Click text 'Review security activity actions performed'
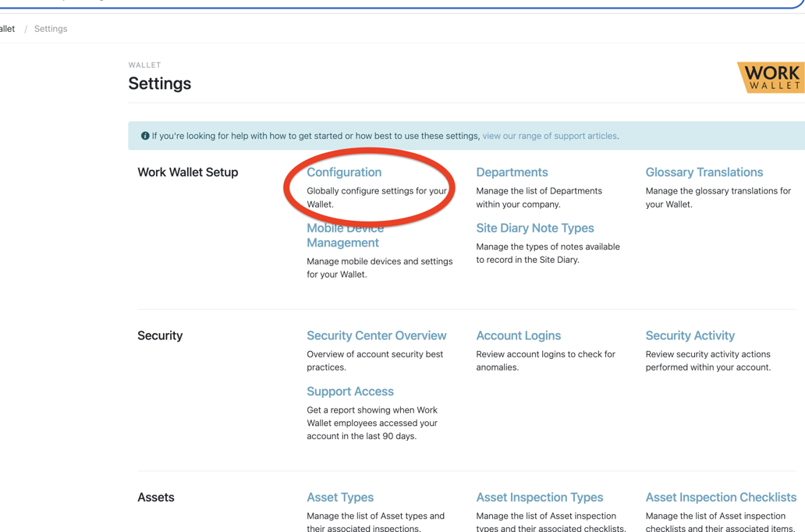 (x=708, y=361)
